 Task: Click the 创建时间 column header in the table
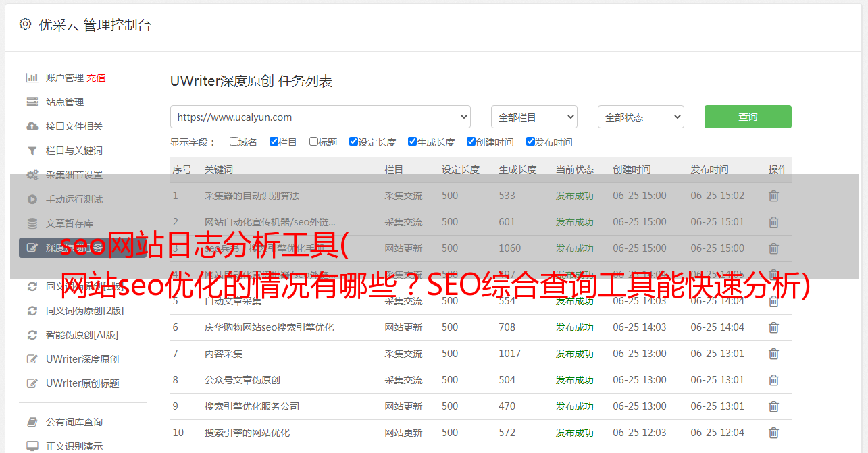[x=632, y=169]
